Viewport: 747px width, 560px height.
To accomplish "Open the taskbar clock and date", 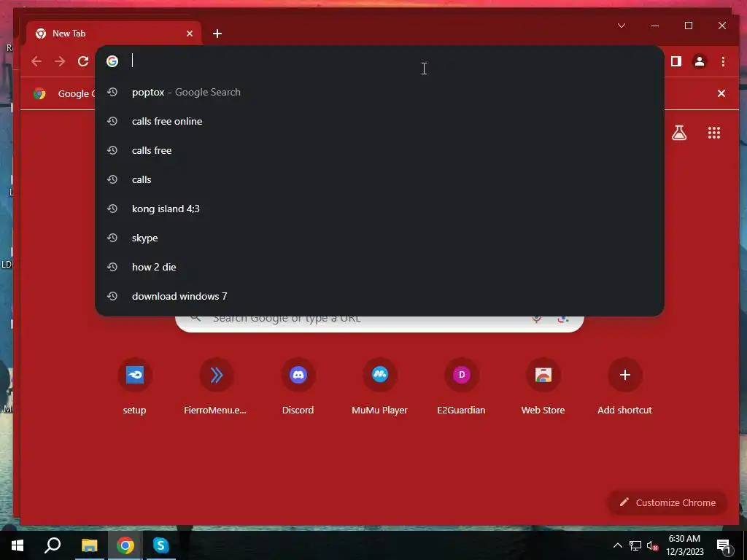I will [684, 545].
